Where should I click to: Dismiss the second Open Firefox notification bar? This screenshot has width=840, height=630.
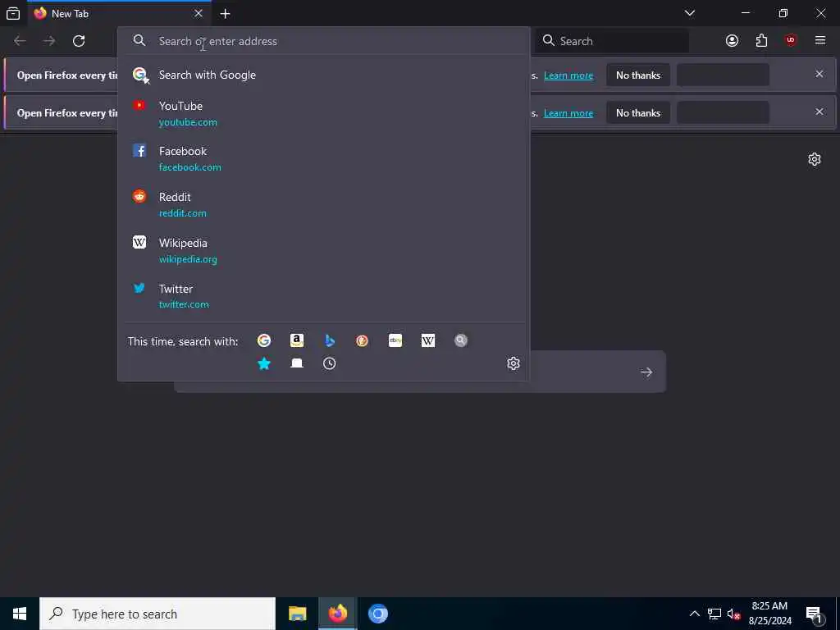819,112
